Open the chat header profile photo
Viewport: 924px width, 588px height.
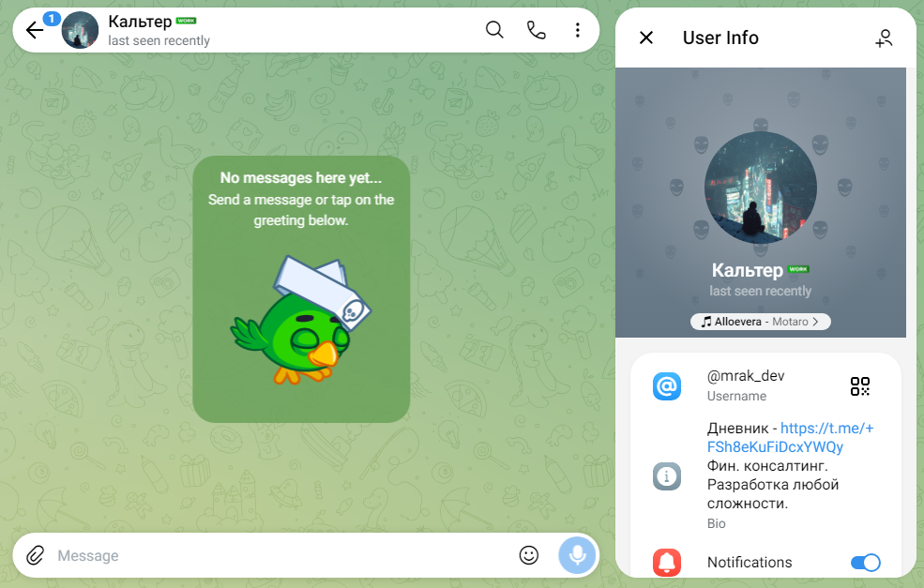[x=80, y=30]
